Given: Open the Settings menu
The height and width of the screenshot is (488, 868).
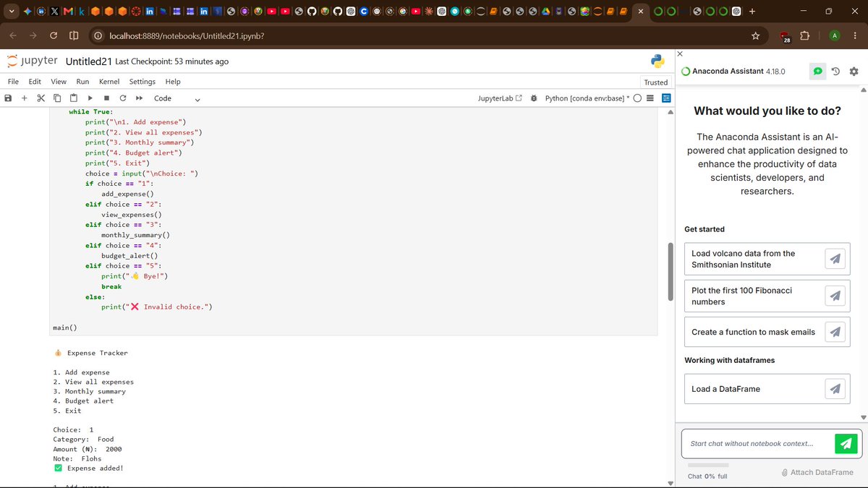Looking at the screenshot, I should pyautogui.click(x=142, y=82).
